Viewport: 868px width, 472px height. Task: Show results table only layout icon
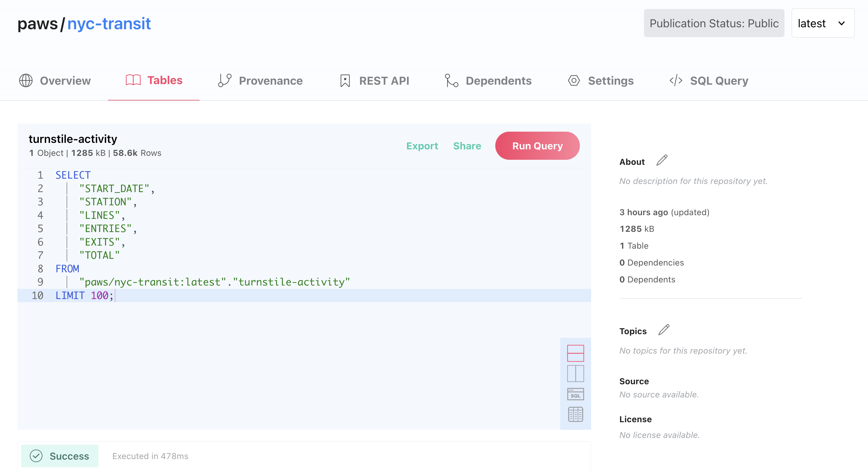(575, 414)
